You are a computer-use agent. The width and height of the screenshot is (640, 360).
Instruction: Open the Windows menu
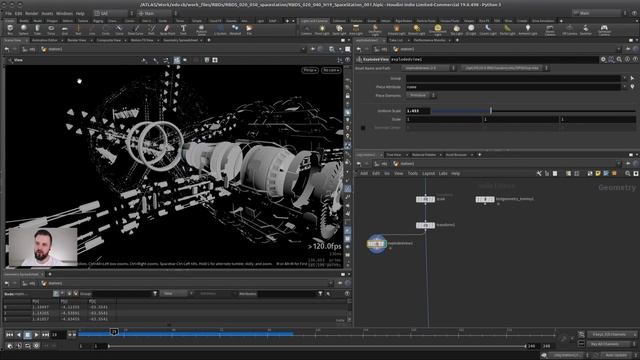coord(64,13)
